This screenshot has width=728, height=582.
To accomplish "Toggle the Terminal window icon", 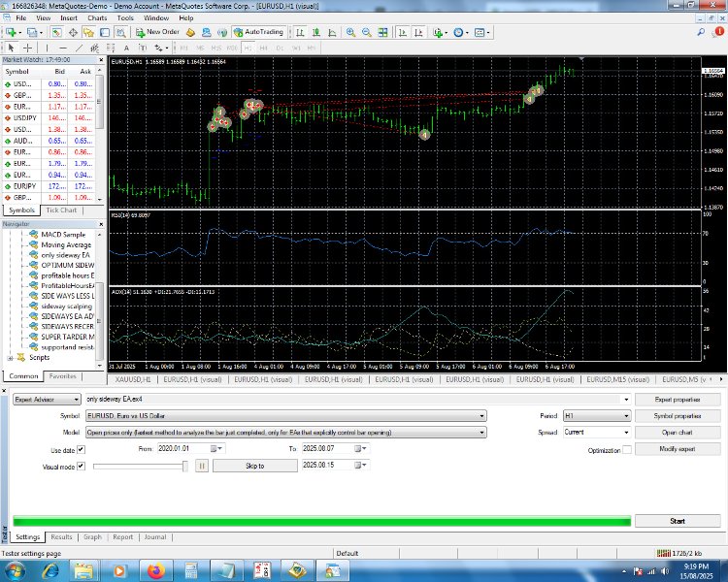I will pyautogui.click(x=105, y=32).
